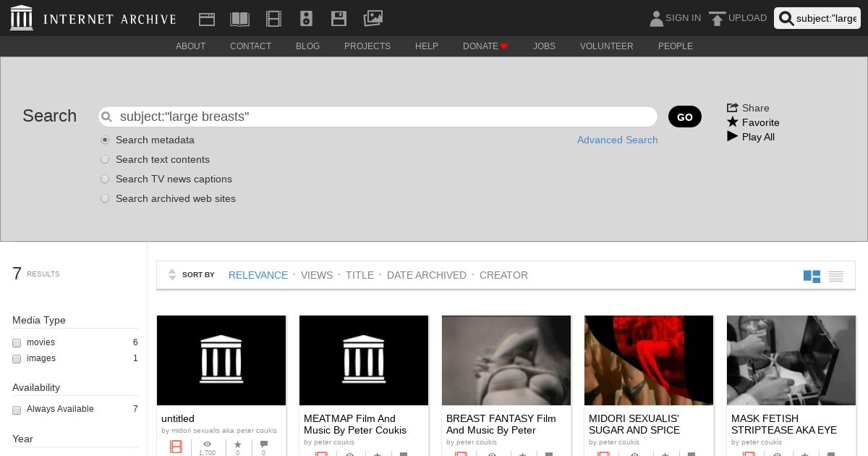The image size is (868, 456).
Task: Click the Donate heart icon
Action: point(504,46)
